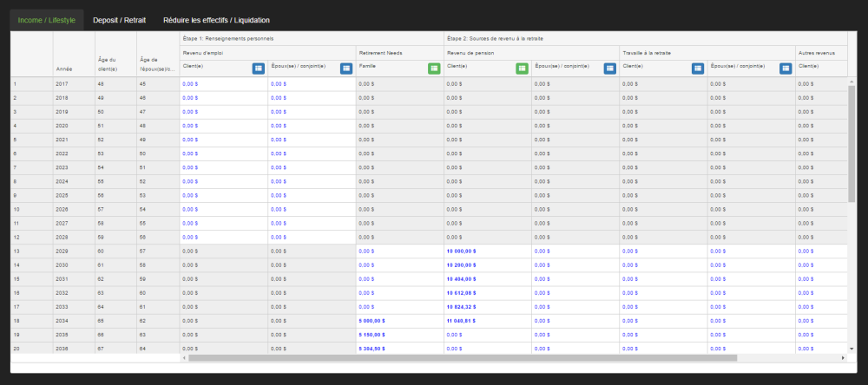This screenshot has width=868, height=385.
Task: Click the table icon for Client(e) Revenu d'emploi
Action: (x=258, y=68)
